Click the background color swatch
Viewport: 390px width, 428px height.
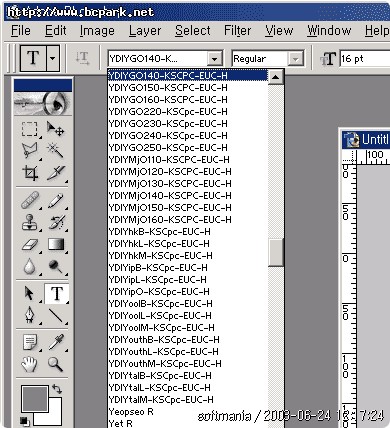pyautogui.click(x=55, y=417)
